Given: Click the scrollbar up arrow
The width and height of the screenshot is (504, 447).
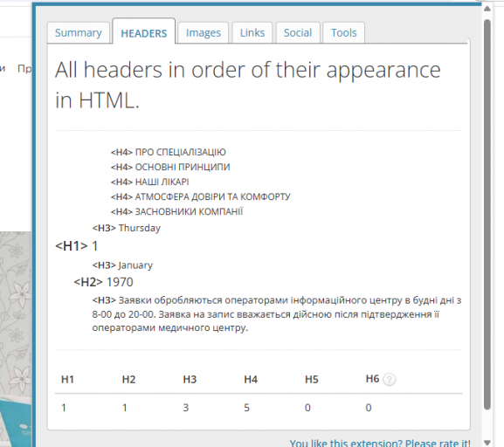Looking at the screenshot, I should (487, 9).
